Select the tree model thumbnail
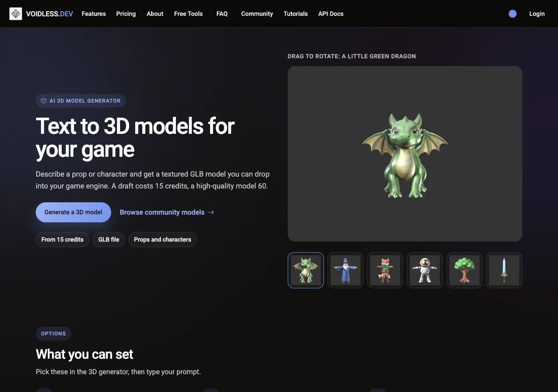The height and width of the screenshot is (392, 558). pyautogui.click(x=464, y=270)
